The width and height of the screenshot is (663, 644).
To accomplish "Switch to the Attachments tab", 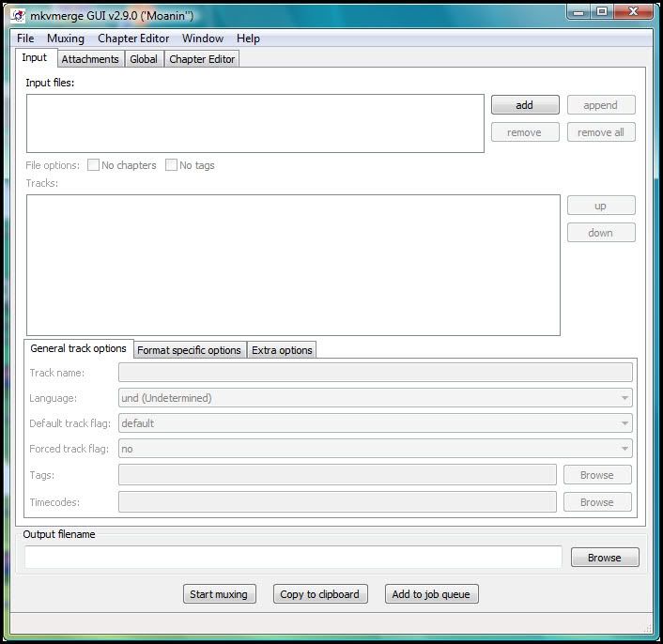I will pyautogui.click(x=90, y=59).
